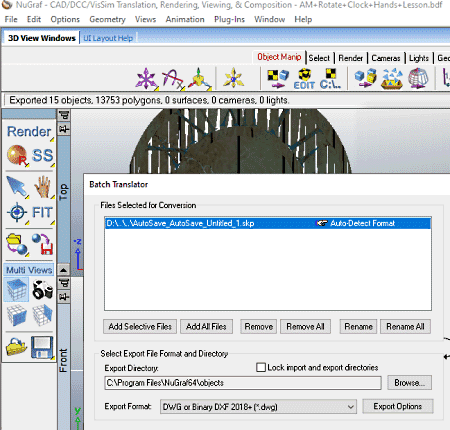
Task: Click the Rename button
Action: tap(358, 326)
